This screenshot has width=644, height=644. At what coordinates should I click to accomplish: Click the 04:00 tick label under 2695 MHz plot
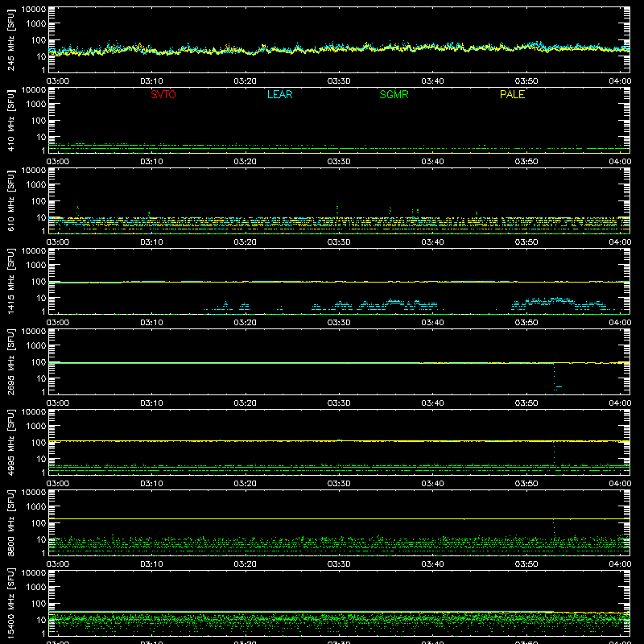click(620, 403)
